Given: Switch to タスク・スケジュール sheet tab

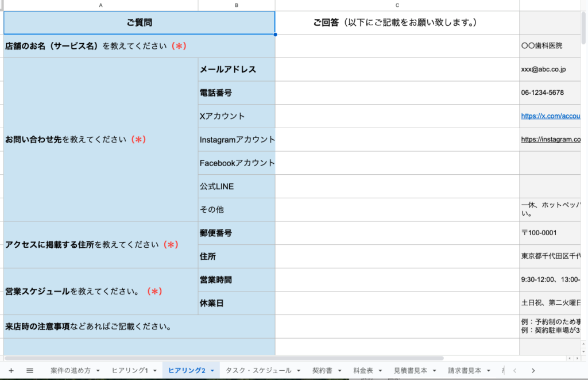Looking at the screenshot, I should pyautogui.click(x=258, y=371).
